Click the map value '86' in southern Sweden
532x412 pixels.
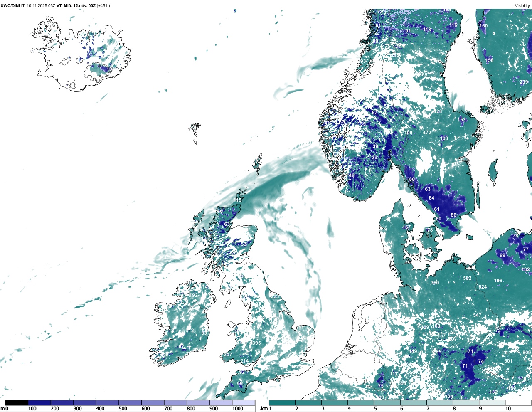[x=453, y=215]
